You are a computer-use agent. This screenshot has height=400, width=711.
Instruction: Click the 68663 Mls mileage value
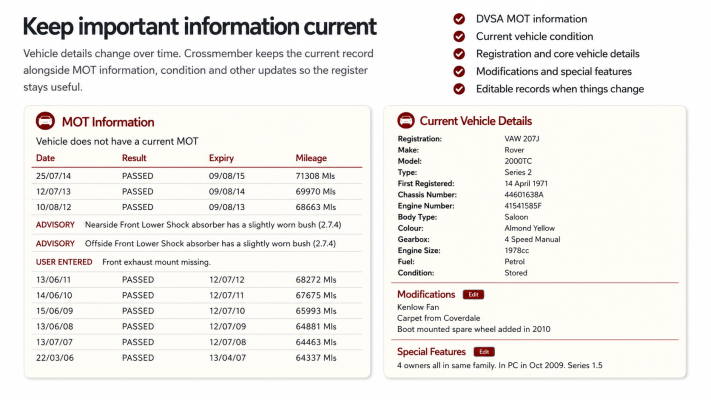pos(316,207)
